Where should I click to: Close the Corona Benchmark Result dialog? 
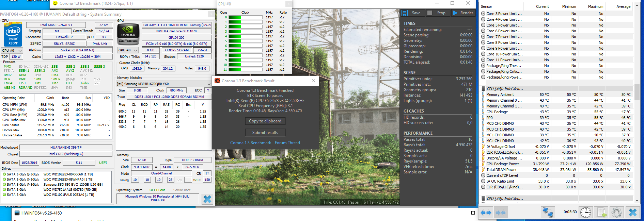click(314, 81)
